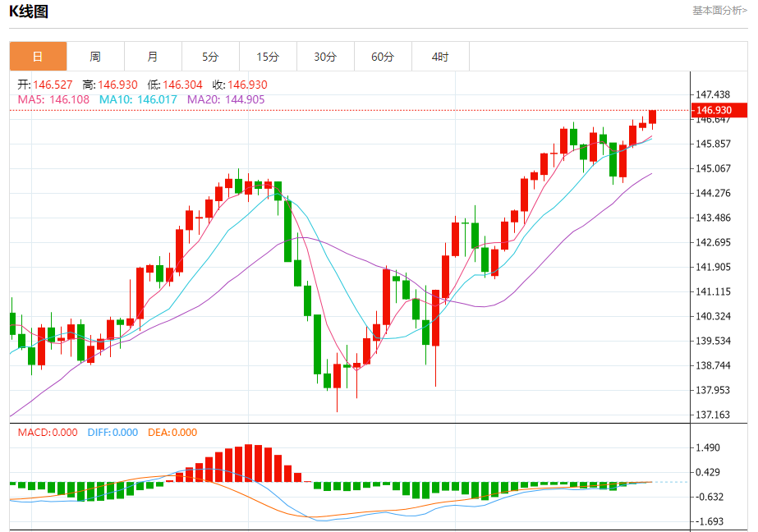Click the 高: 146.930 high value
Viewport: 758px width, 532px height.
110,85
